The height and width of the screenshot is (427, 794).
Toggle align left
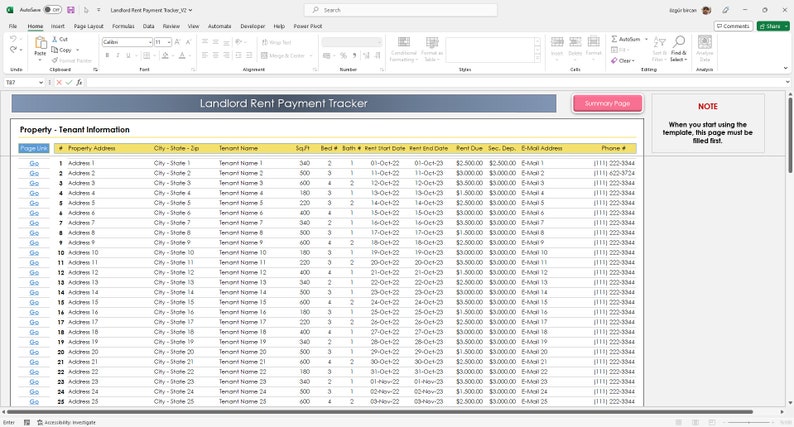[x=205, y=55]
